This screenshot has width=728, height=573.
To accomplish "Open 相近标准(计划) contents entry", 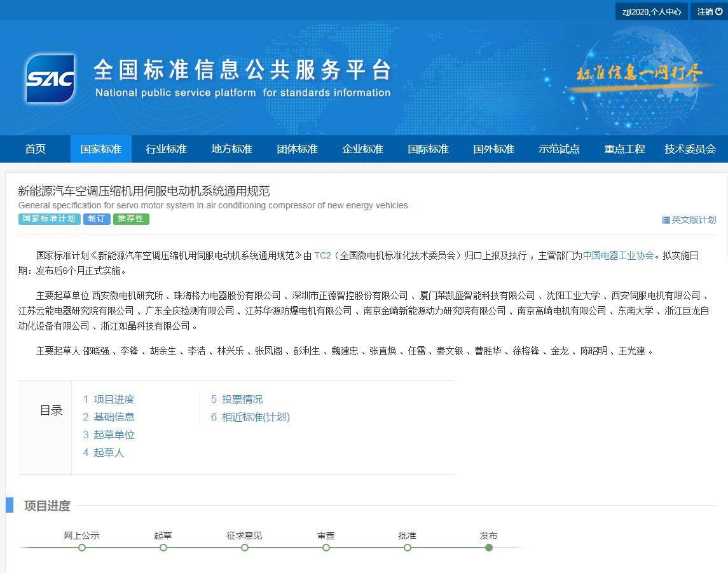I will pyautogui.click(x=251, y=417).
